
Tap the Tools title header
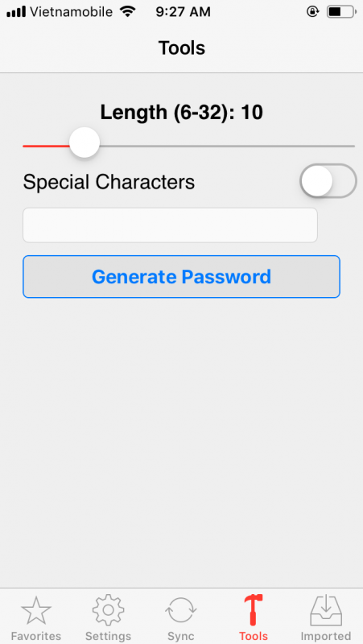[182, 48]
